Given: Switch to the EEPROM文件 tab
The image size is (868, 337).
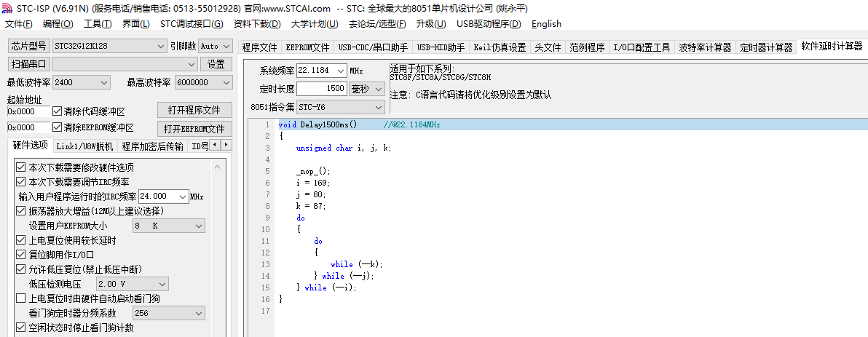Looking at the screenshot, I should pyautogui.click(x=308, y=47).
